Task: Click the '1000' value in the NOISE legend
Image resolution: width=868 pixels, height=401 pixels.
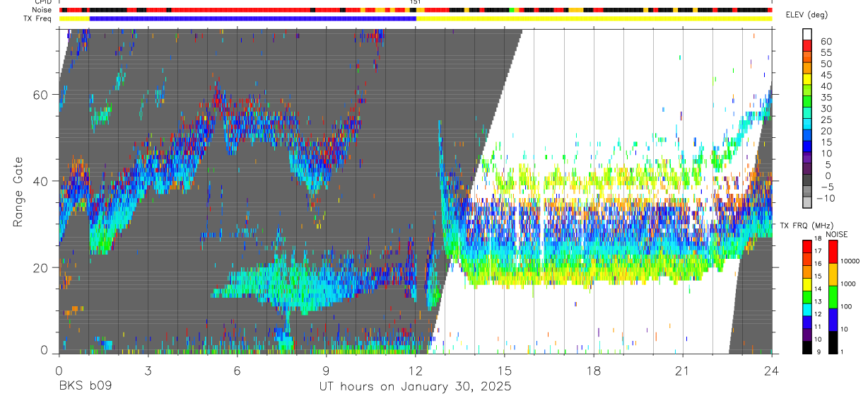Action: [x=849, y=284]
